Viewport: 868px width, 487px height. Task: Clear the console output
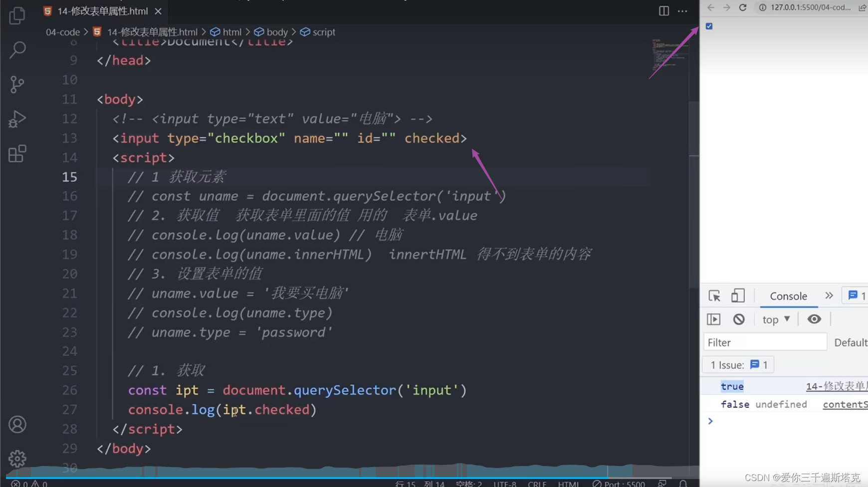739,319
